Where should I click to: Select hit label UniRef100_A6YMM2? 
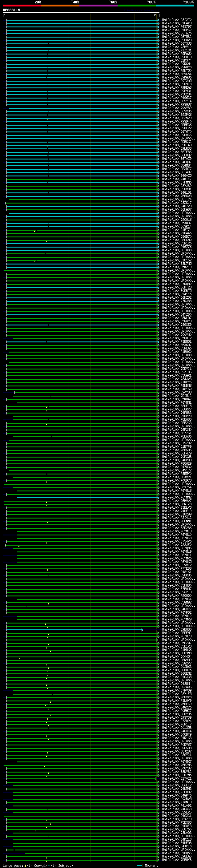177,498
